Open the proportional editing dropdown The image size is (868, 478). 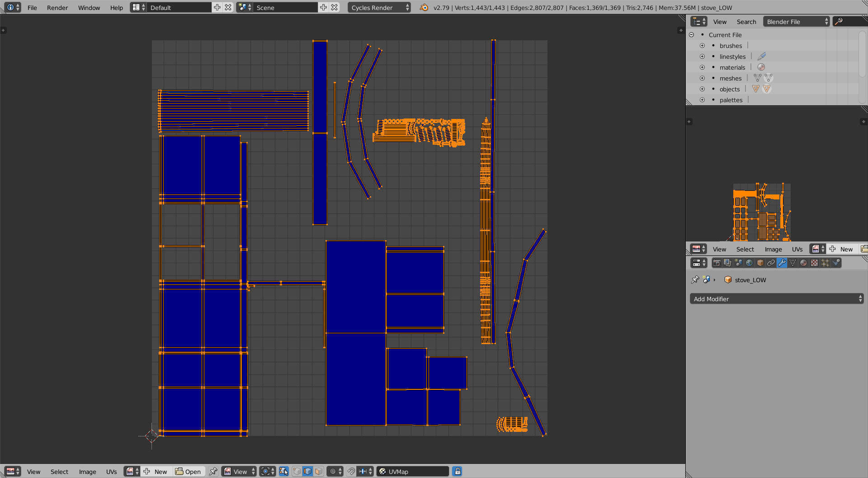click(x=335, y=472)
